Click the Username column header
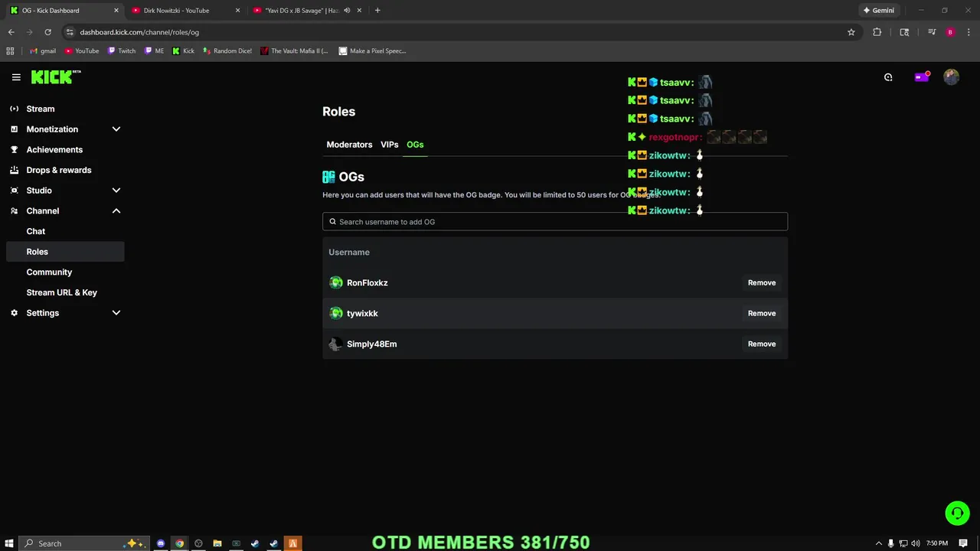The image size is (980, 551). click(349, 252)
